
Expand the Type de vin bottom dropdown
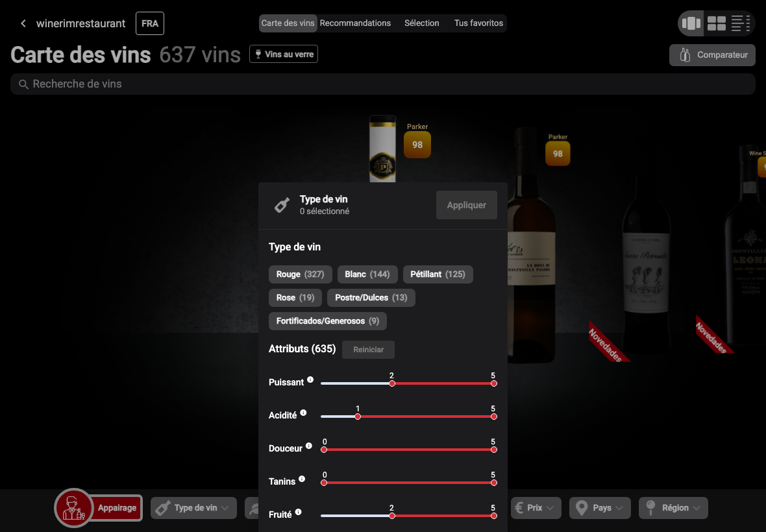tap(193, 508)
